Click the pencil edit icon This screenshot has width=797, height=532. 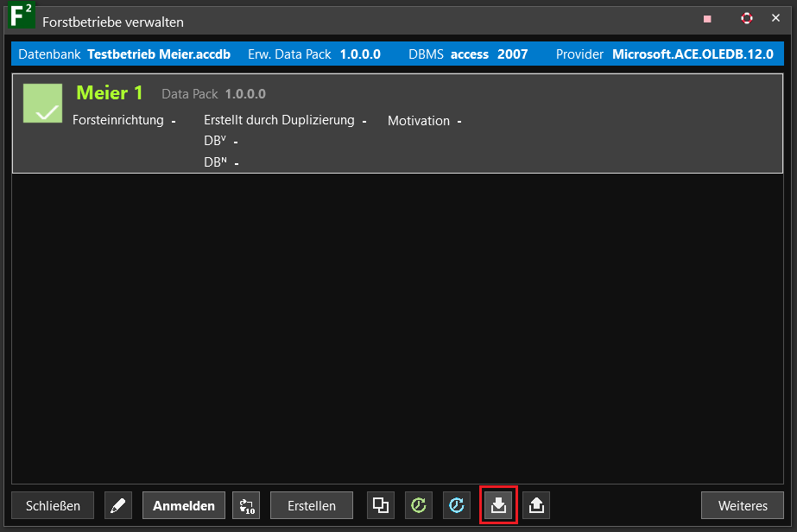pos(118,505)
